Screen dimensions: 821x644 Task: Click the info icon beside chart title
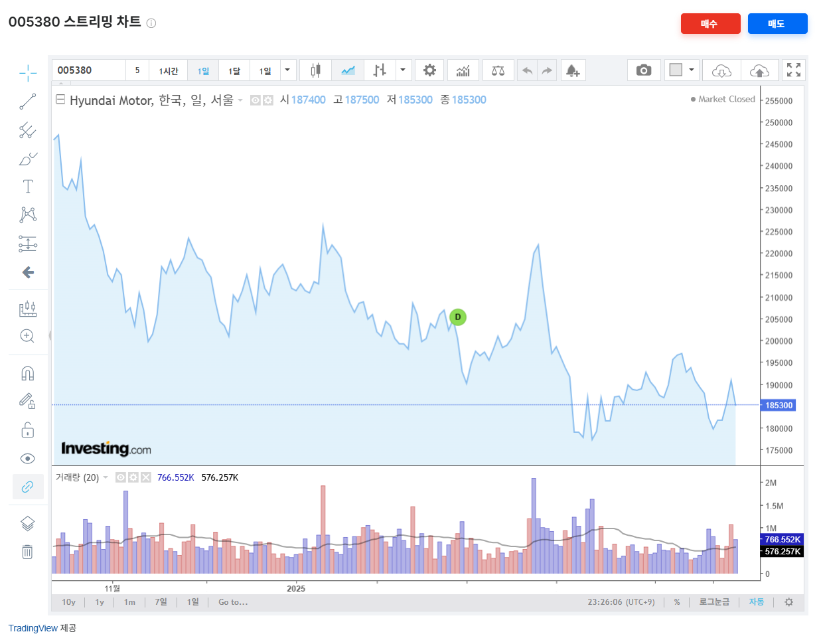click(x=151, y=23)
